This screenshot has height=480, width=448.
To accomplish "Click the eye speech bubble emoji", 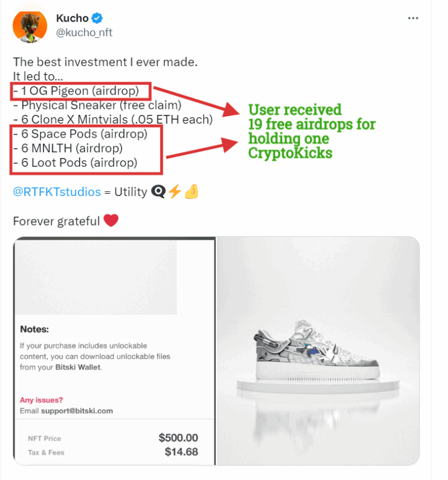I will (158, 192).
